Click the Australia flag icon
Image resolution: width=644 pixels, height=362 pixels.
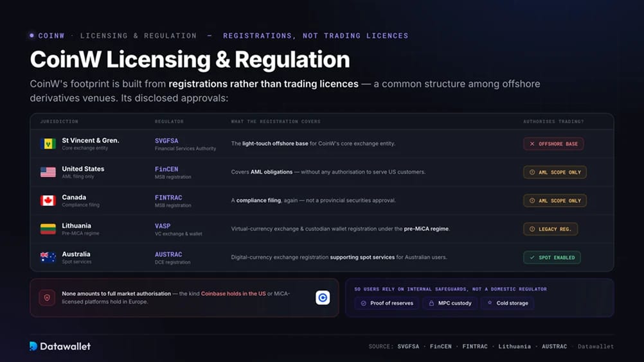coord(48,257)
